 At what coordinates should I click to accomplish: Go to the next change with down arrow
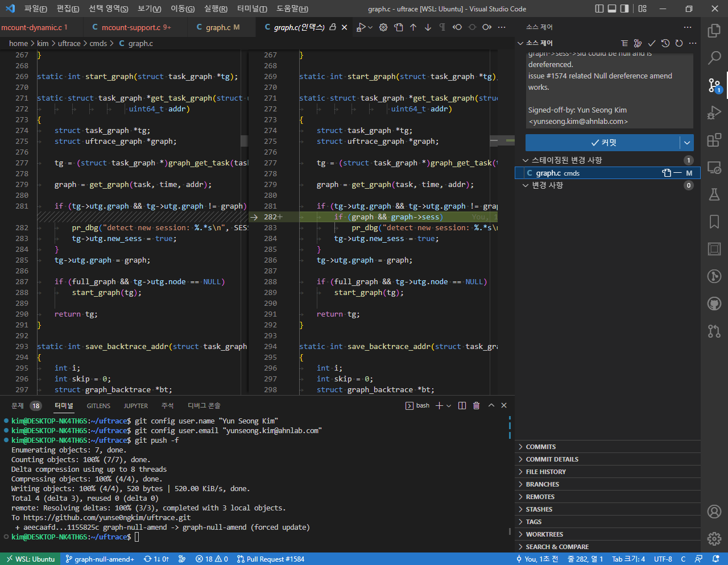[428, 27]
